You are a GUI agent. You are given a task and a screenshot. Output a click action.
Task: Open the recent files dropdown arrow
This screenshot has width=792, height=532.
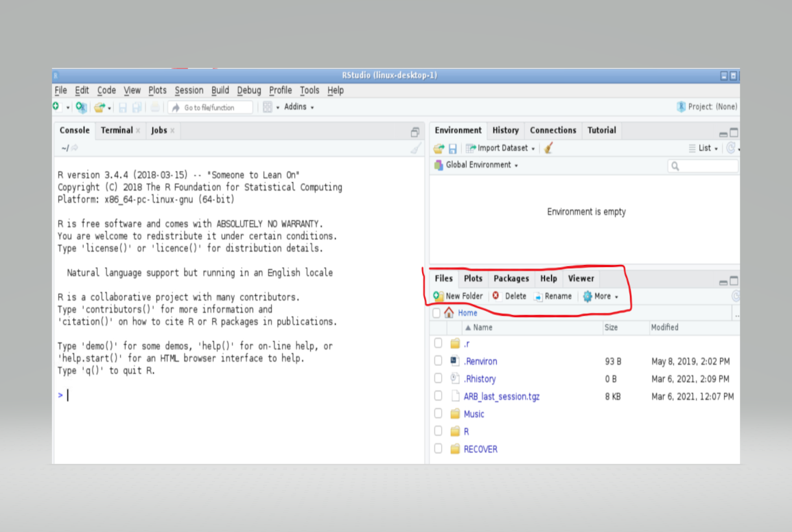(109, 108)
